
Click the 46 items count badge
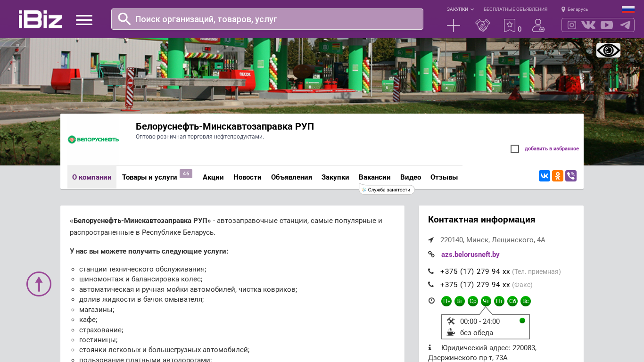point(186,173)
